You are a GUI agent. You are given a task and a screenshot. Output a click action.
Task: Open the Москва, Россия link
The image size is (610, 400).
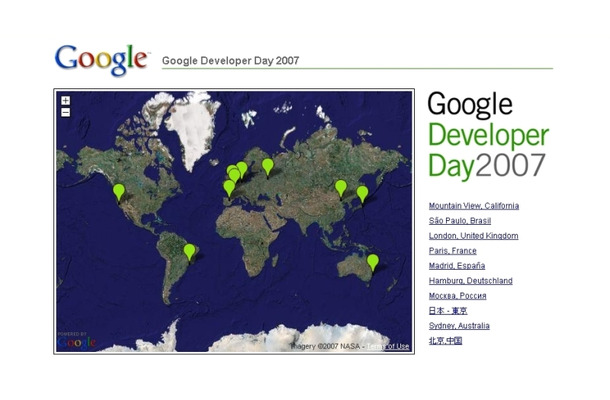click(x=458, y=296)
